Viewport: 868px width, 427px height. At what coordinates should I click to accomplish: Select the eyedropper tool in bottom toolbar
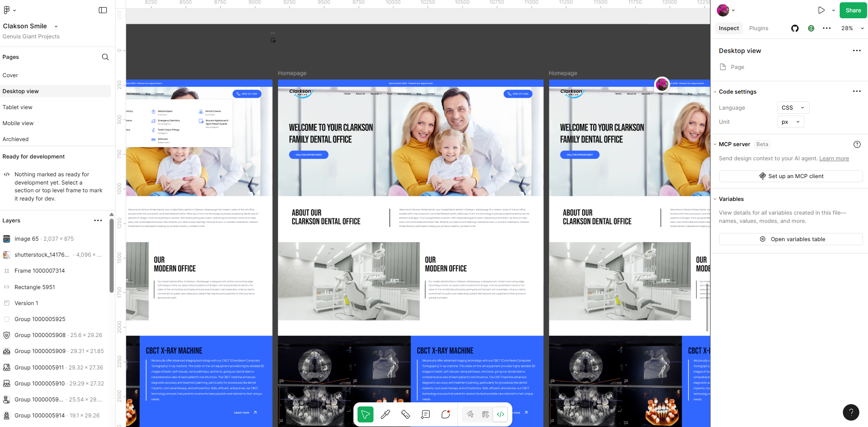click(x=385, y=414)
